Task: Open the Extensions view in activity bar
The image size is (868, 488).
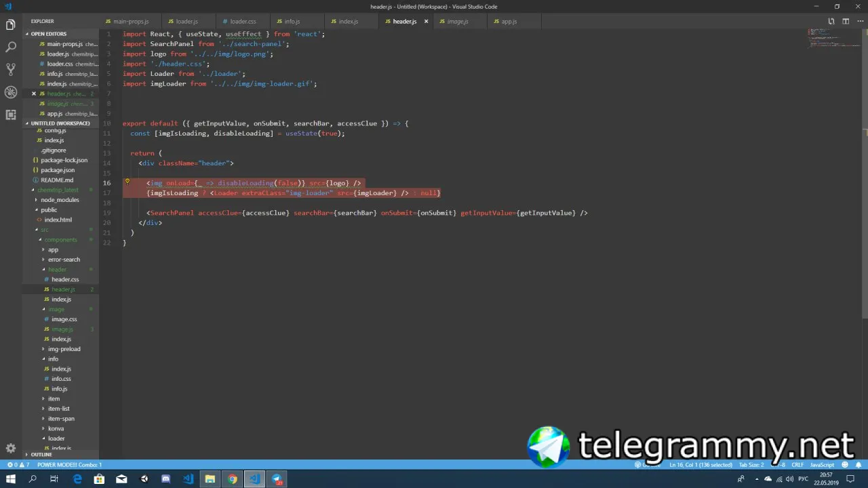Action: (x=10, y=115)
